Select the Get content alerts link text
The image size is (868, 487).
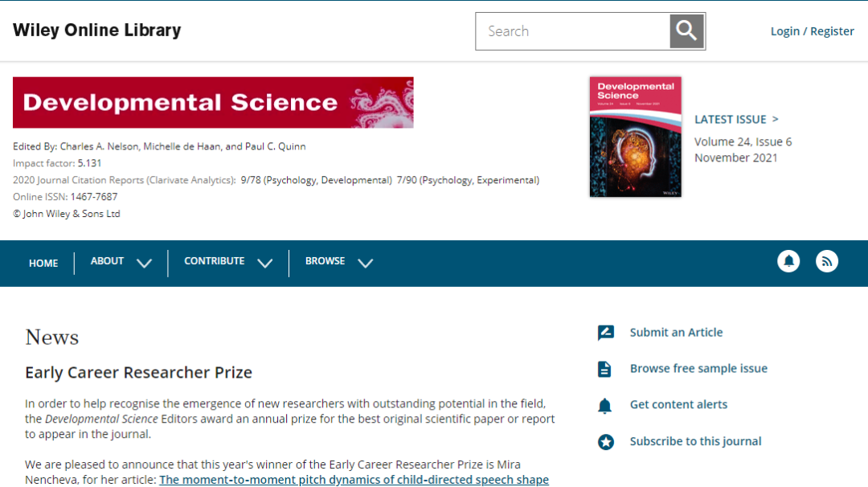coord(678,404)
